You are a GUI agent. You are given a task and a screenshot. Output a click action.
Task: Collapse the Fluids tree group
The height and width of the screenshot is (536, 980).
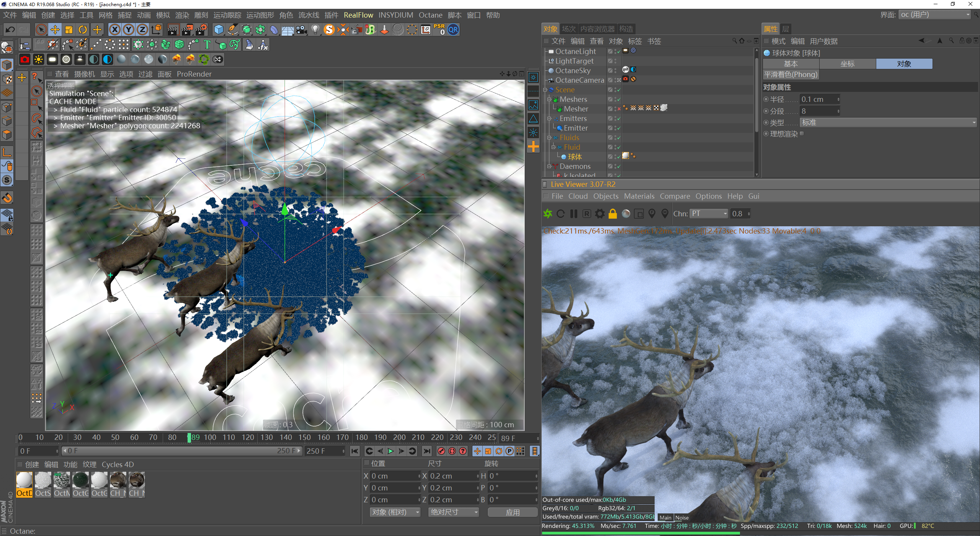pos(549,137)
